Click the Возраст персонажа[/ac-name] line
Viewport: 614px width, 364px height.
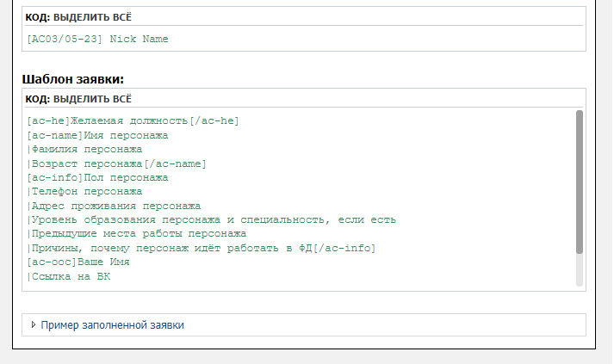click(117, 163)
